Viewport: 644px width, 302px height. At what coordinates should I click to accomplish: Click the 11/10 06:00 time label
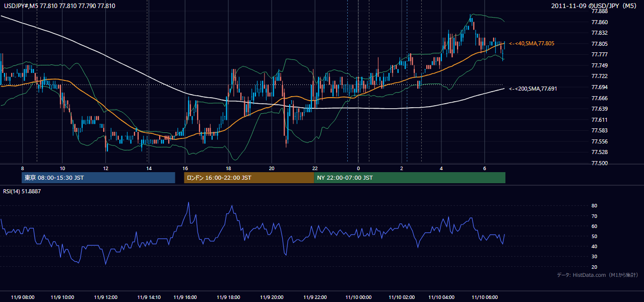pyautogui.click(x=484, y=297)
